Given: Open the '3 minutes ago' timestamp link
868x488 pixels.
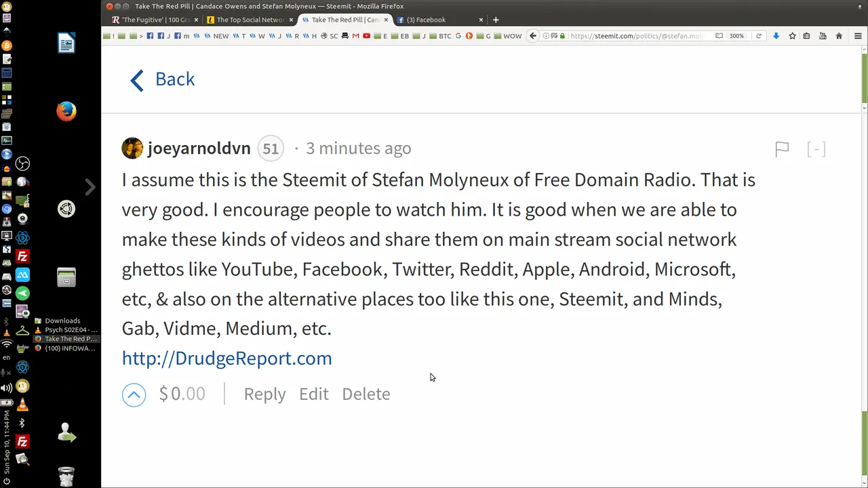Looking at the screenshot, I should tap(358, 148).
